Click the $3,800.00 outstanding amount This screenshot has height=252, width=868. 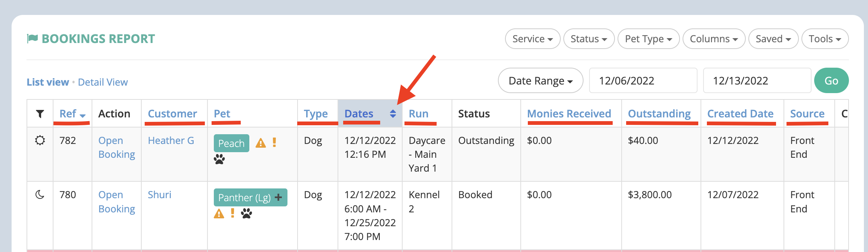(x=650, y=194)
